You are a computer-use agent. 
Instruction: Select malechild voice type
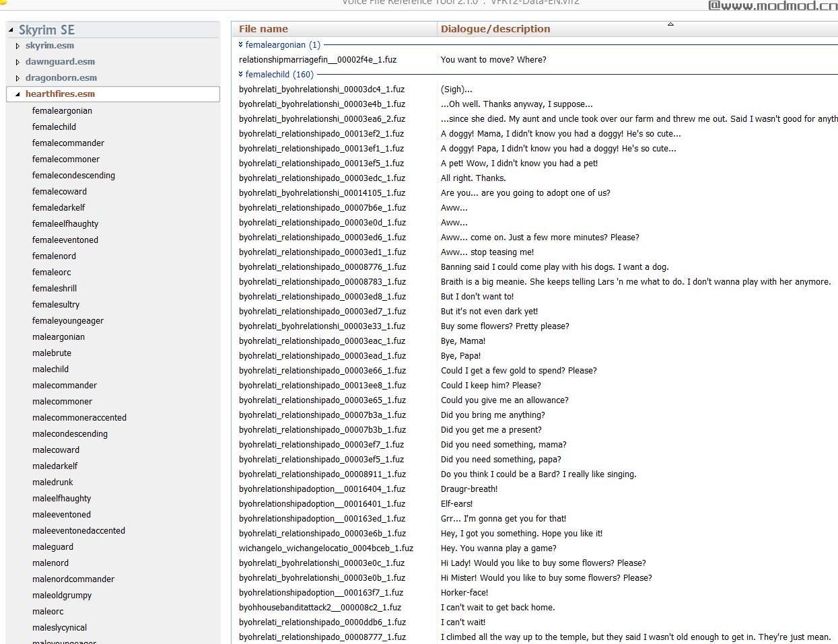click(50, 369)
